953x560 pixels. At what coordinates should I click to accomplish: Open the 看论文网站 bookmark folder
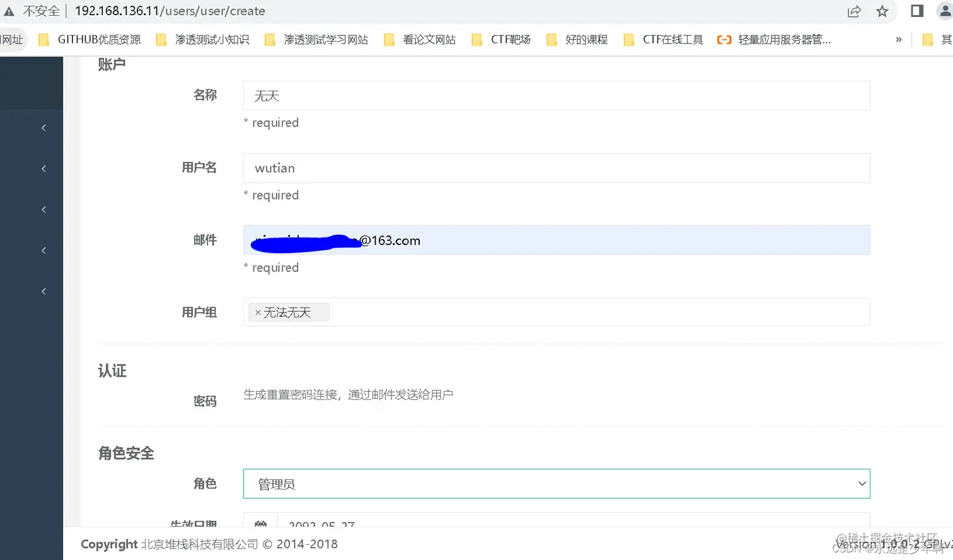coord(420,40)
